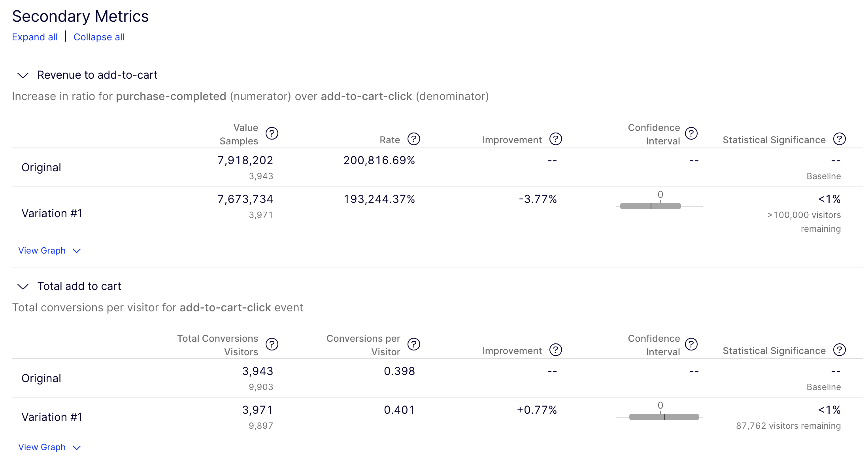This screenshot has height=466, width=868.
Task: Open help tooltip for Conversions per Visitor column
Action: [x=414, y=344]
